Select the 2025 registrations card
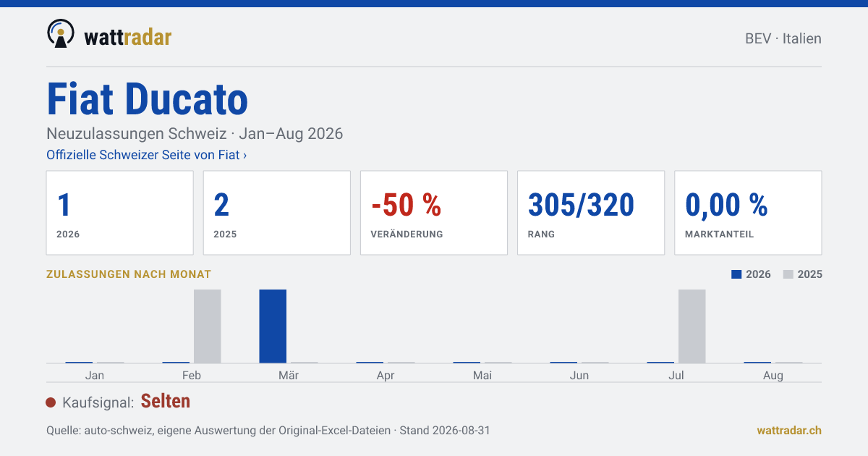The height and width of the screenshot is (456, 868). point(277,213)
